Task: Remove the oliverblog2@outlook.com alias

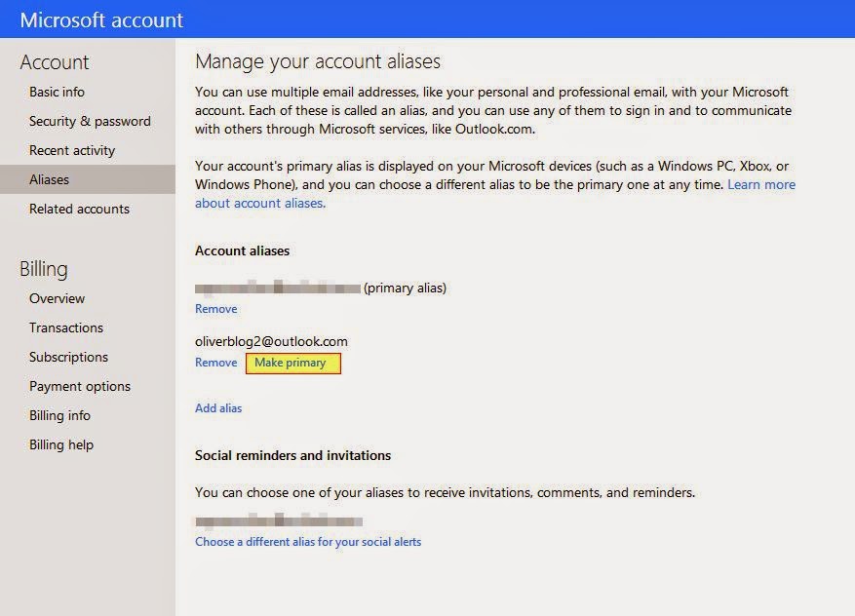Action: coord(215,363)
